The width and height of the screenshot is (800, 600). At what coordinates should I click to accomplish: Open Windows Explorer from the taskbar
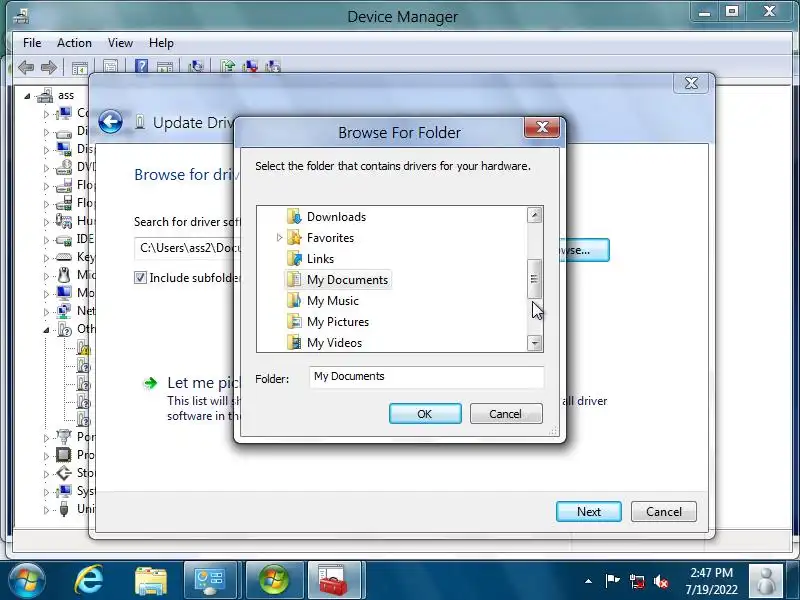151,581
